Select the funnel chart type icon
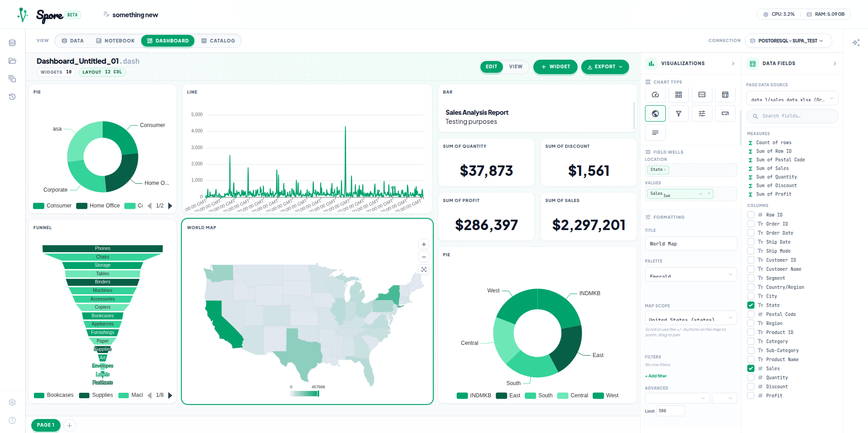 tap(678, 113)
